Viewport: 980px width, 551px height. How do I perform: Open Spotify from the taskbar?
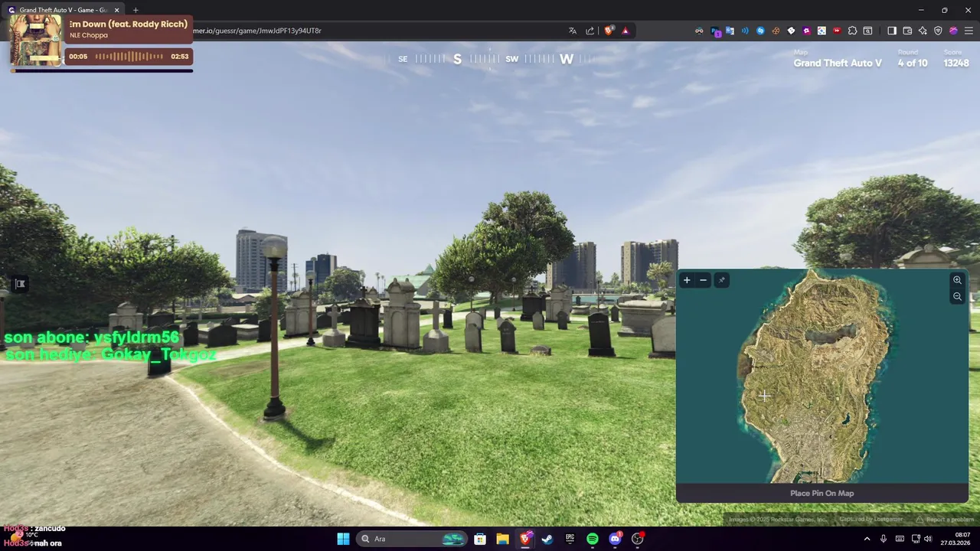click(593, 539)
